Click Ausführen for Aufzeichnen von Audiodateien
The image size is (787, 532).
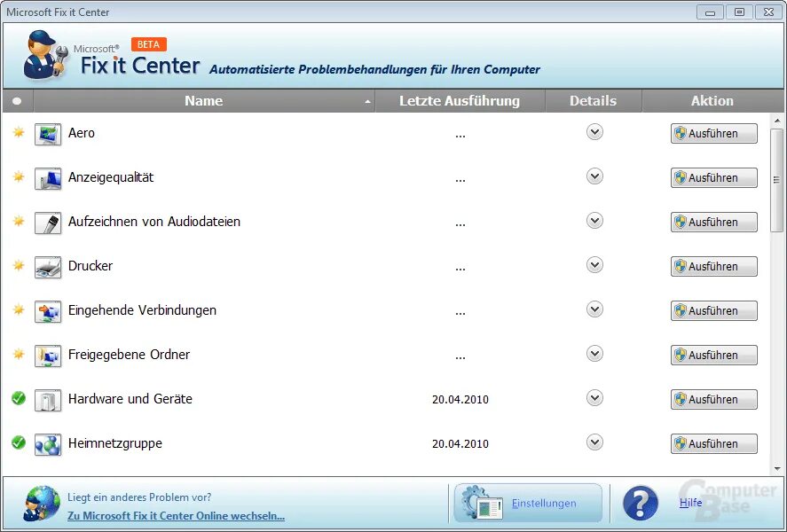click(x=713, y=222)
